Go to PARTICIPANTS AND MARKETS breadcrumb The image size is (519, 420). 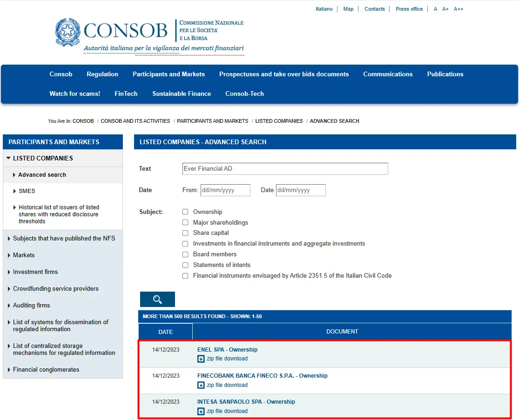213,121
